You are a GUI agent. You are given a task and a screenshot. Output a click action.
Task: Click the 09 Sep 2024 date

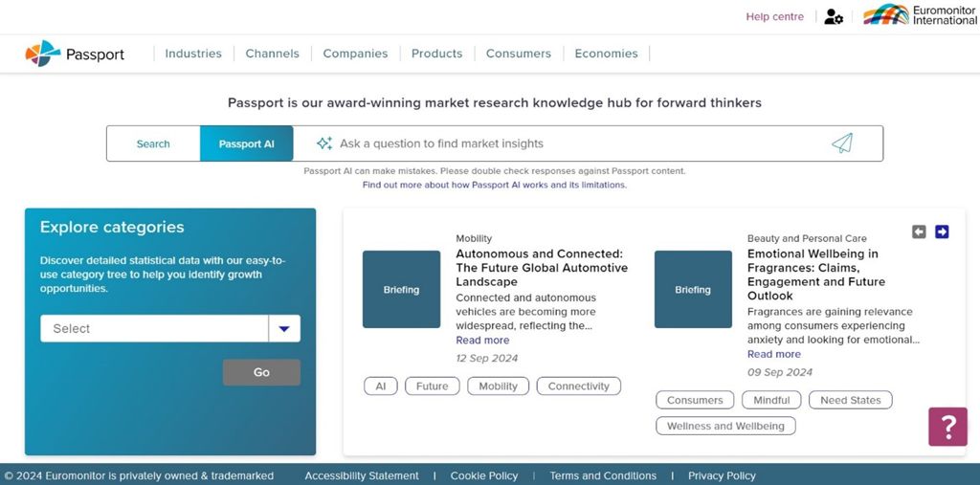780,372
